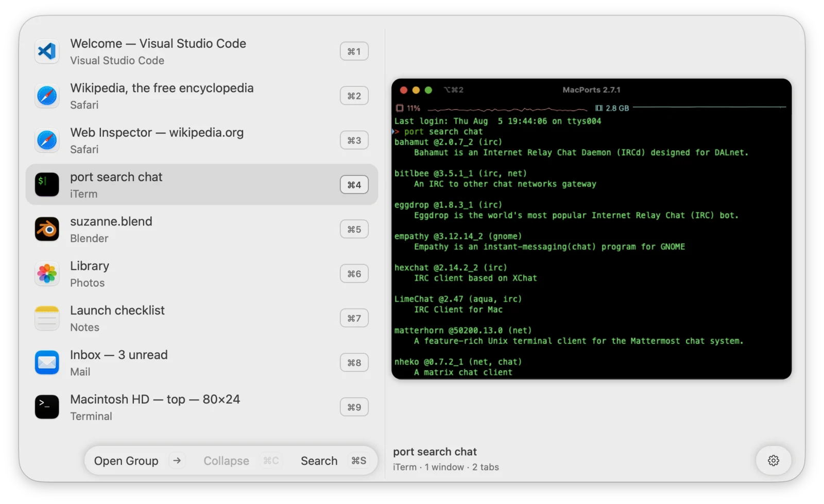Image resolution: width=824 pixels, height=504 pixels.
Task: Click the Mail app icon
Action: click(47, 362)
